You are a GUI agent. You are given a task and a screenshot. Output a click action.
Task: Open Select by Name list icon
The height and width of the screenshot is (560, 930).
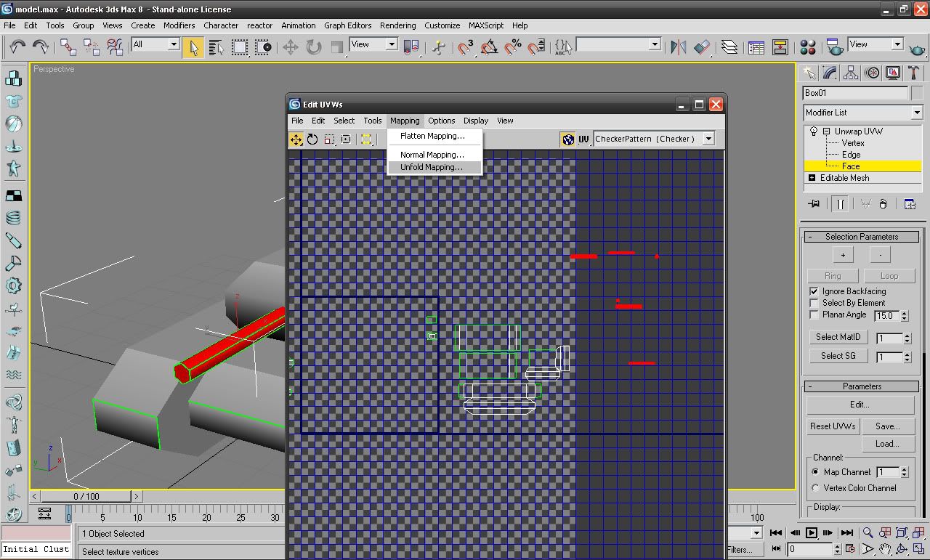(217, 47)
